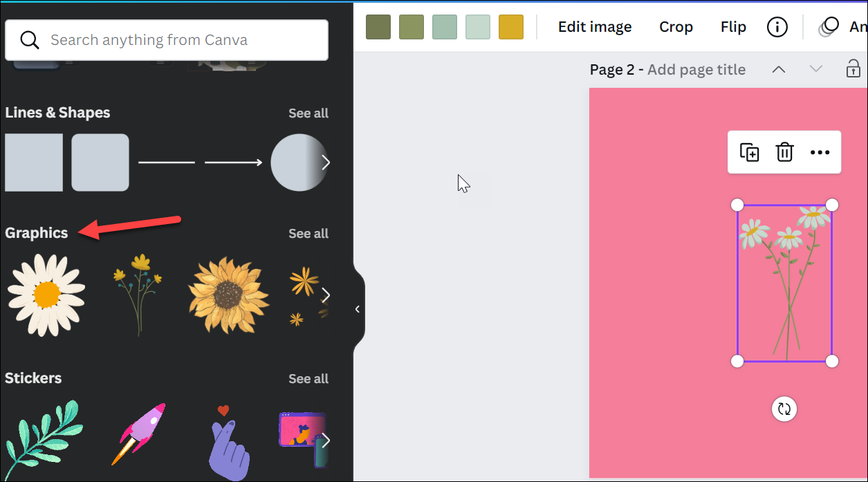868x482 pixels.
Task: Click the search magnifier icon
Action: 29,40
